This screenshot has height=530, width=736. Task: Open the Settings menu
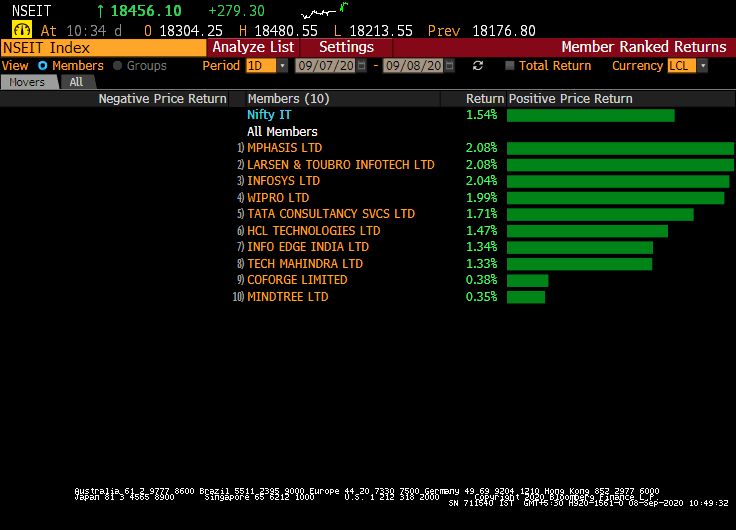346,47
